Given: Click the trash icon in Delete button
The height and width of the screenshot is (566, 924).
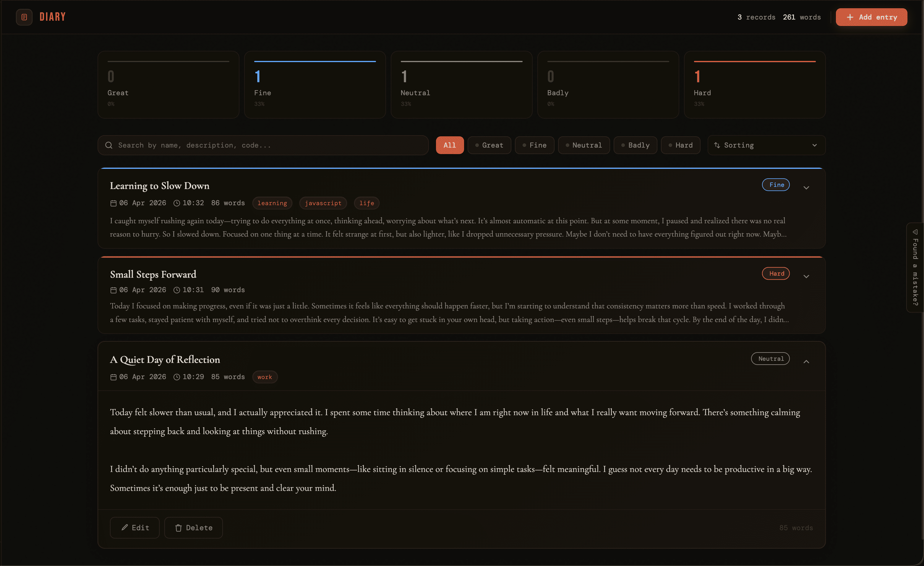Looking at the screenshot, I should [179, 528].
